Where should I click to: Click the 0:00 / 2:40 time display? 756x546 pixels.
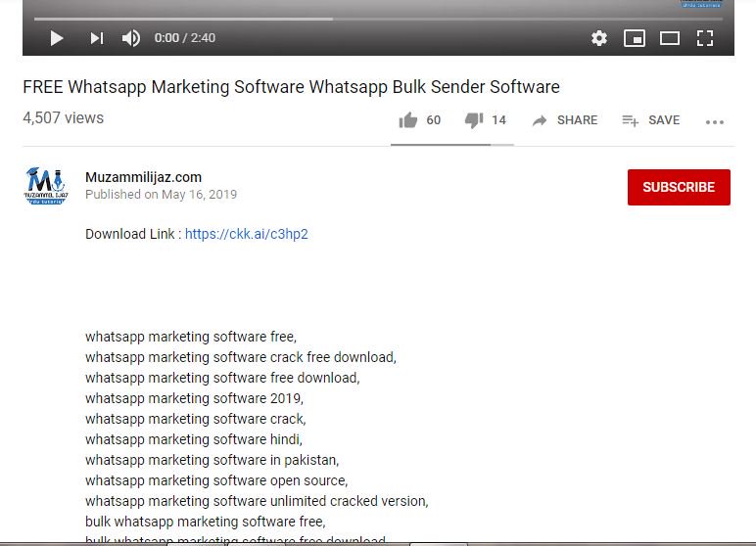(185, 37)
